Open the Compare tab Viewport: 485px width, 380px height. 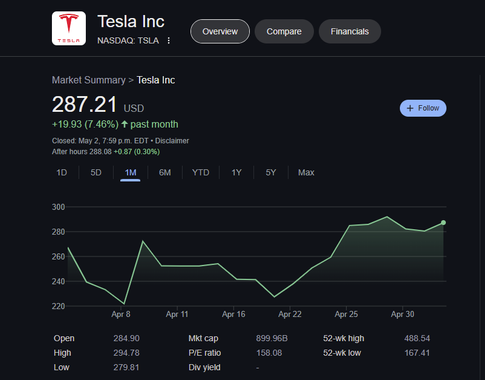(284, 31)
